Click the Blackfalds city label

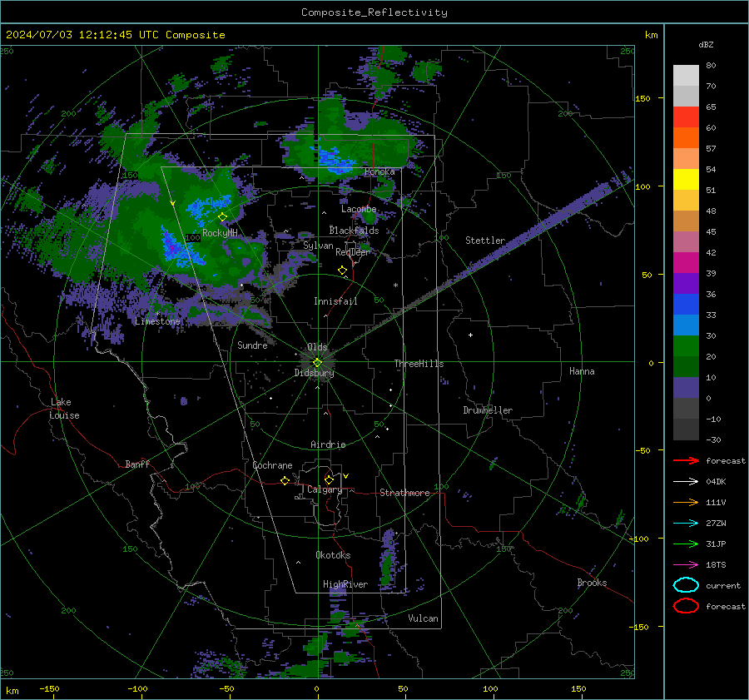354,231
